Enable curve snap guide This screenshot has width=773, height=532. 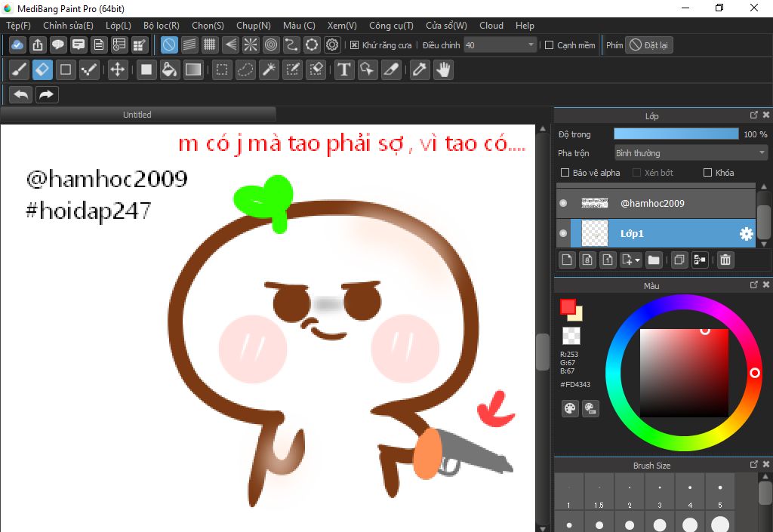[291, 45]
